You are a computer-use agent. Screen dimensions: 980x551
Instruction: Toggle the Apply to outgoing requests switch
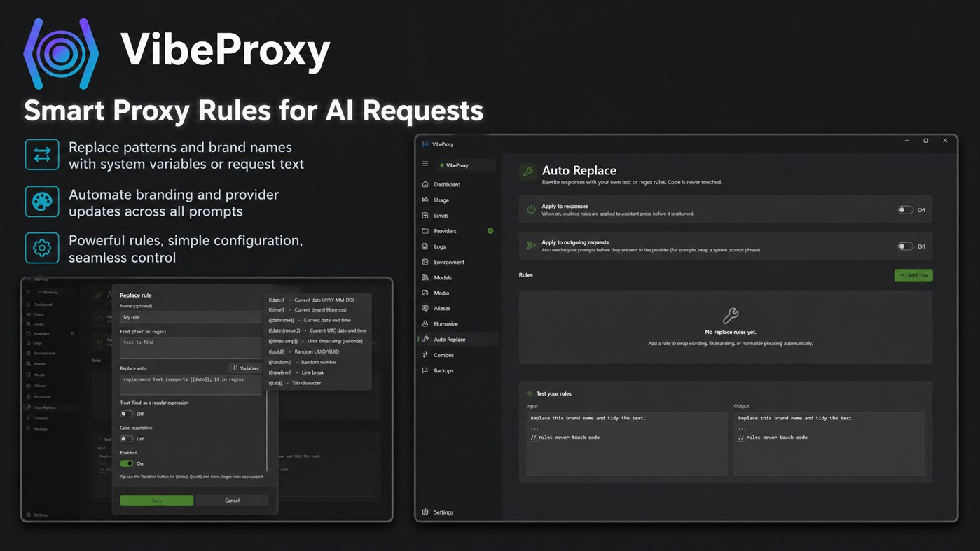point(906,246)
